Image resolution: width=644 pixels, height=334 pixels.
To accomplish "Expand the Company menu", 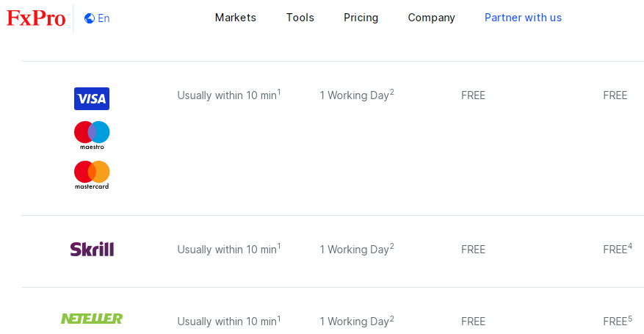I will [x=432, y=18].
